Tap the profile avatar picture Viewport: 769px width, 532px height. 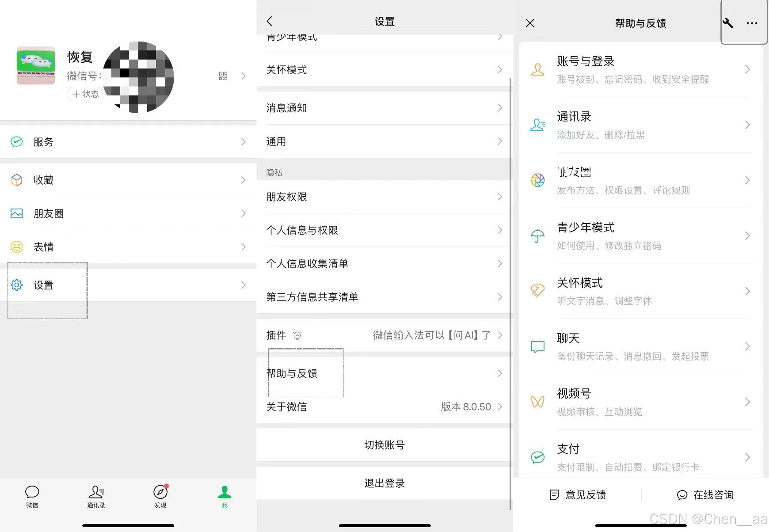pos(36,65)
